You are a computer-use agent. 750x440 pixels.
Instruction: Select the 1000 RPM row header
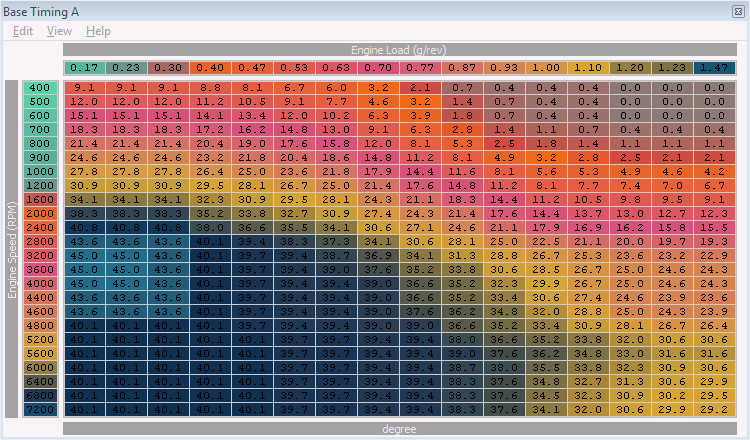click(40, 172)
